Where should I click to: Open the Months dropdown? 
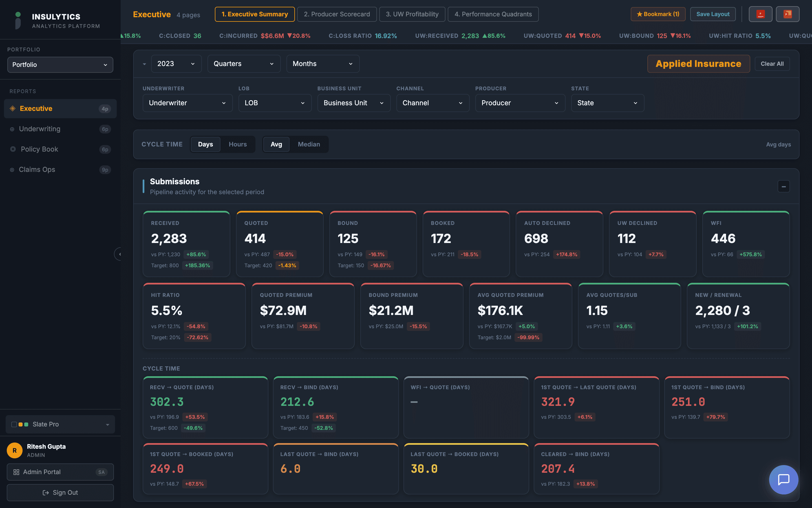pos(323,64)
